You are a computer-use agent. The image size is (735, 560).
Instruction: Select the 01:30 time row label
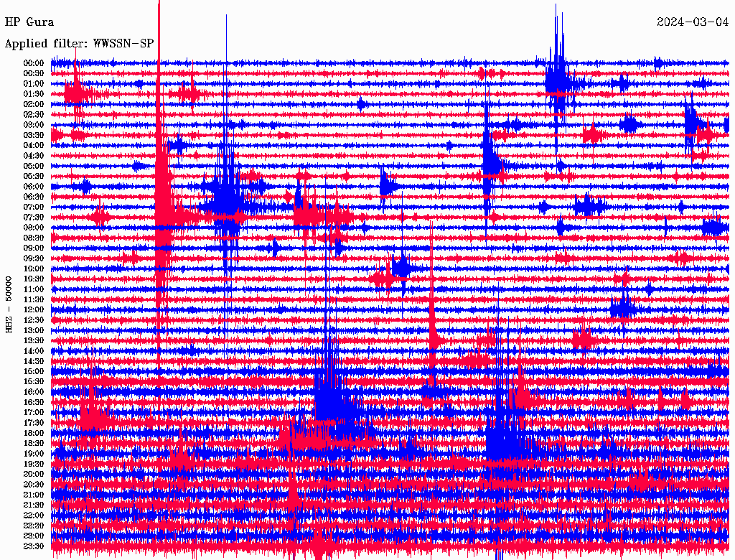[x=33, y=94]
